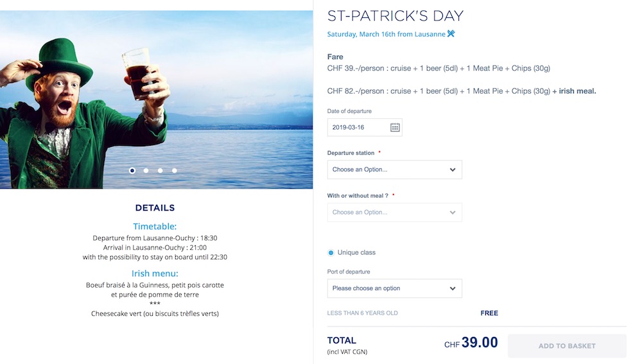This screenshot has height=364, width=642.
Task: Click the ST-PATRICK'S DAY heading
Action: click(395, 16)
